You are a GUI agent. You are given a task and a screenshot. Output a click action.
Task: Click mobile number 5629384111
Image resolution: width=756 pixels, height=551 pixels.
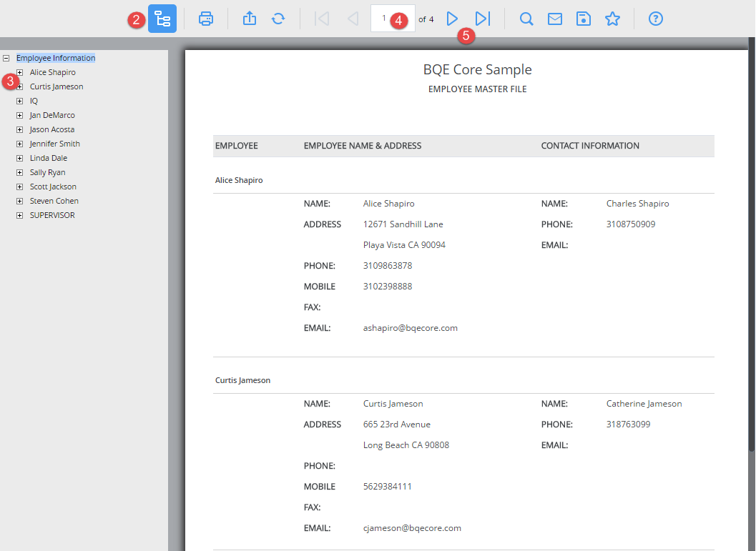point(388,487)
